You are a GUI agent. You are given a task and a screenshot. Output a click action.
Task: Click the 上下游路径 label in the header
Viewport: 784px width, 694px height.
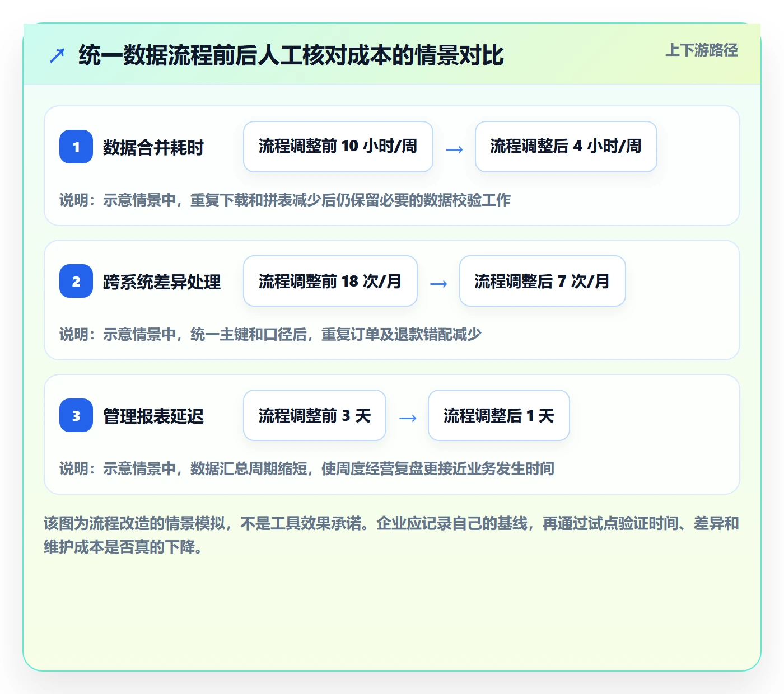point(702,50)
